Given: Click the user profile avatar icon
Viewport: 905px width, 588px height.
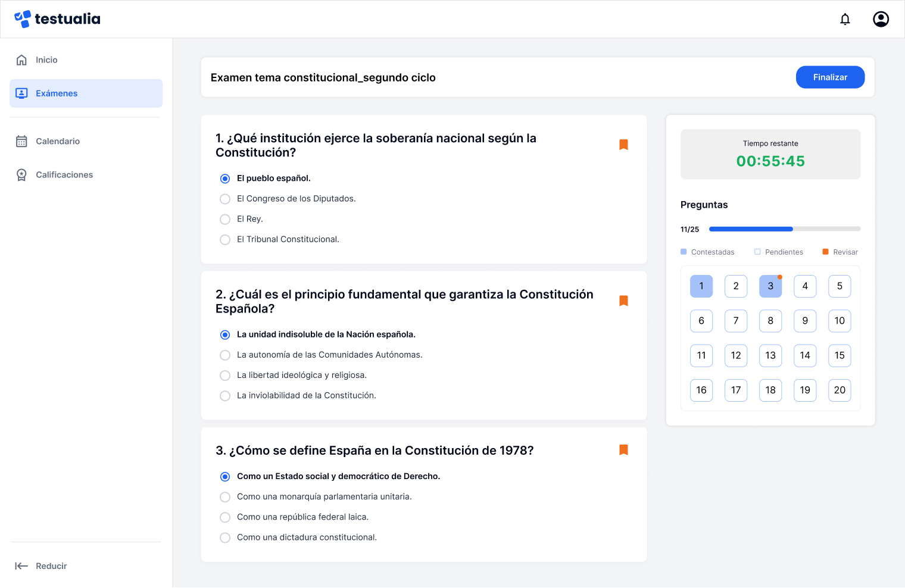Looking at the screenshot, I should 881,18.
